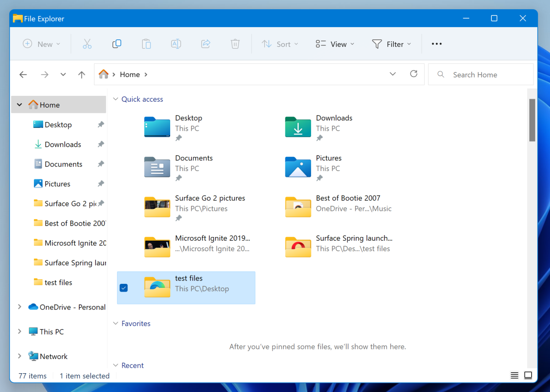Click the Copy icon in toolbar
550x392 pixels.
pyautogui.click(x=117, y=44)
